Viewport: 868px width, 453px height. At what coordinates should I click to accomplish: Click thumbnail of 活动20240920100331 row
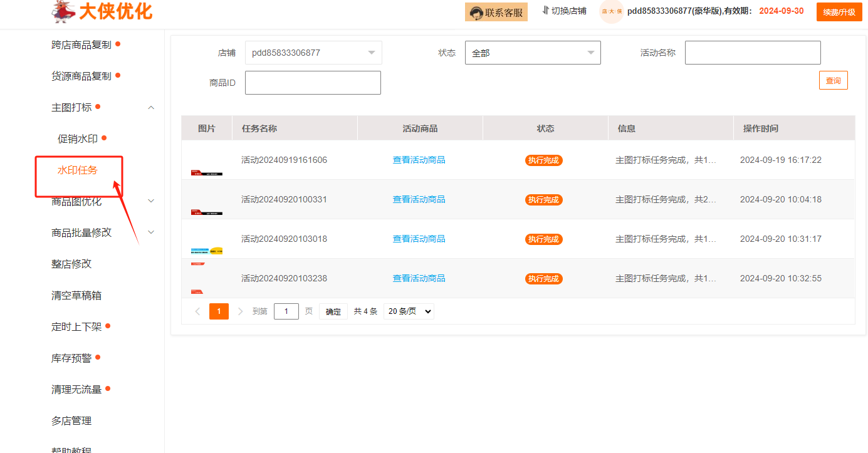point(207,200)
